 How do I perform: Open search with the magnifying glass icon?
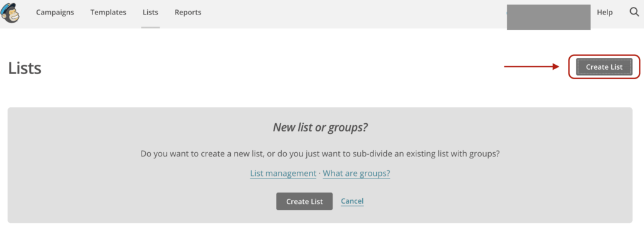pos(634,12)
